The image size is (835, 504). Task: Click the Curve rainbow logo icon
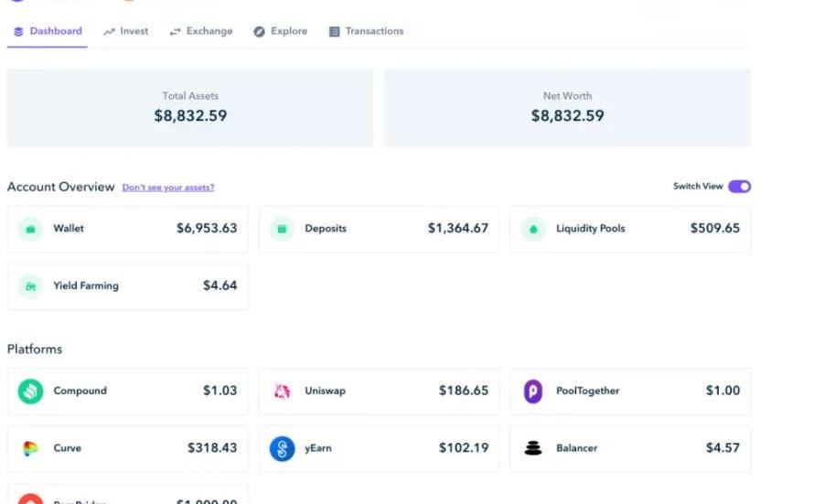point(30,448)
